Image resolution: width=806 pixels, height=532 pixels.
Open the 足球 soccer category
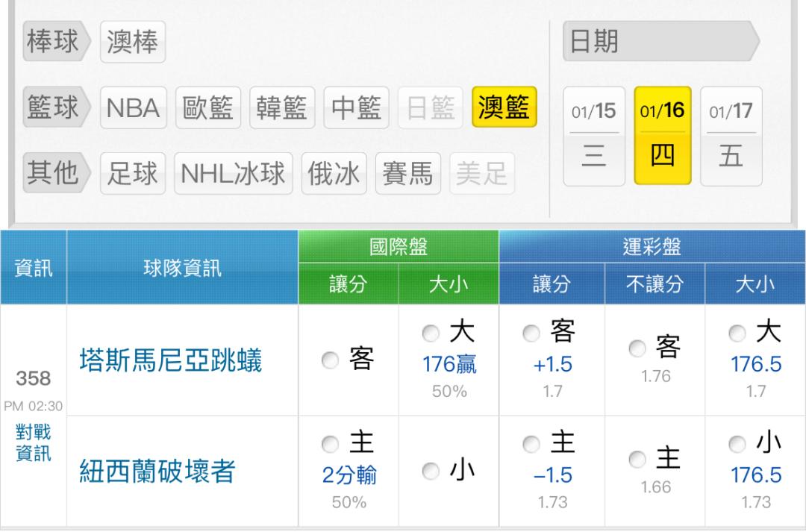[133, 173]
